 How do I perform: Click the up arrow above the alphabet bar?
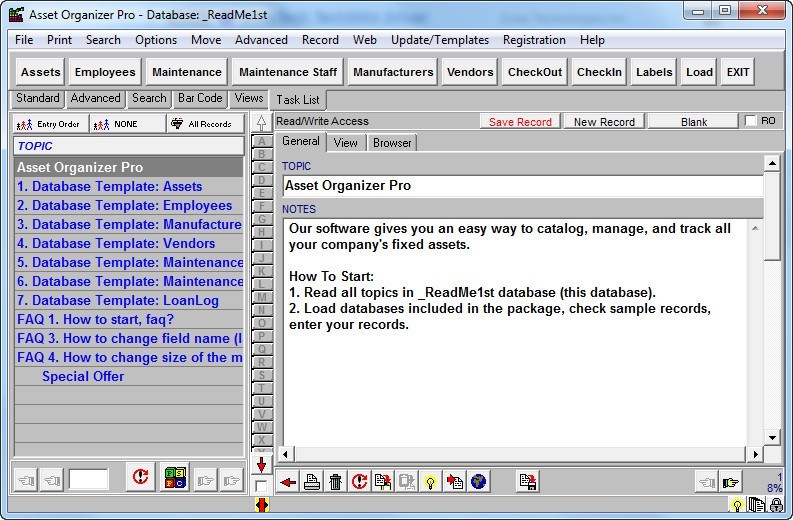point(261,122)
